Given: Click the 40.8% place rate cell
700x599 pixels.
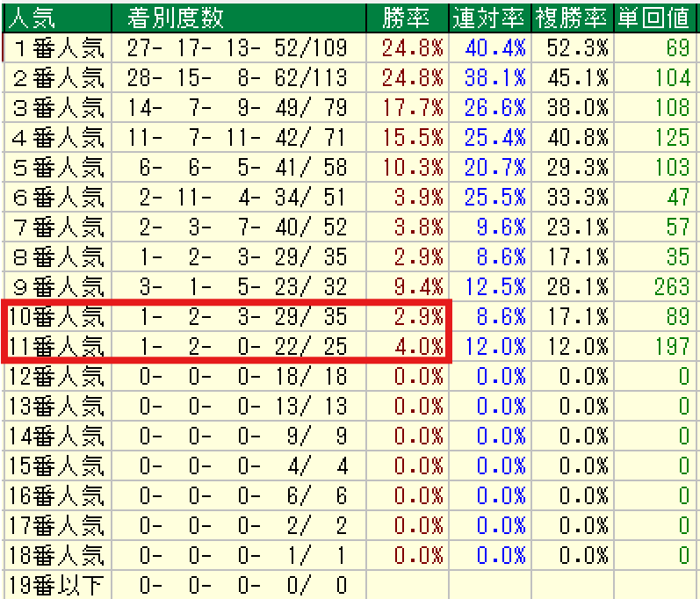Looking at the screenshot, I should (x=573, y=138).
